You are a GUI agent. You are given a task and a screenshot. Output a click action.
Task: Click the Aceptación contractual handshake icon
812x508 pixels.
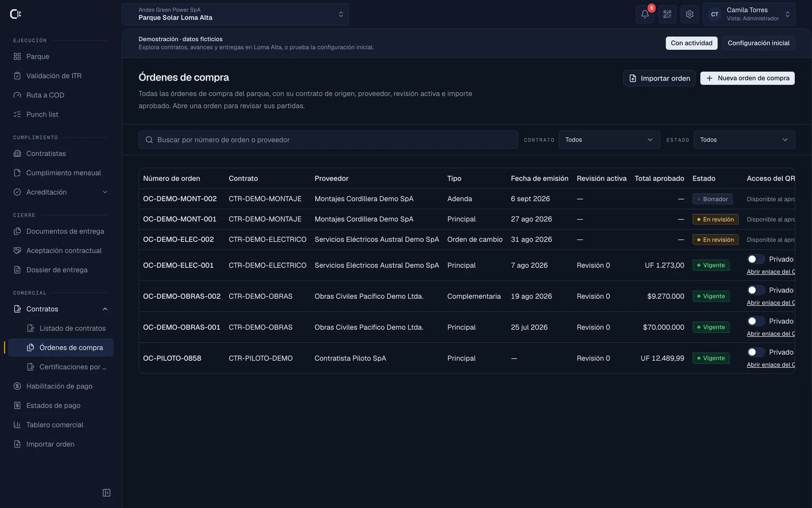click(17, 250)
